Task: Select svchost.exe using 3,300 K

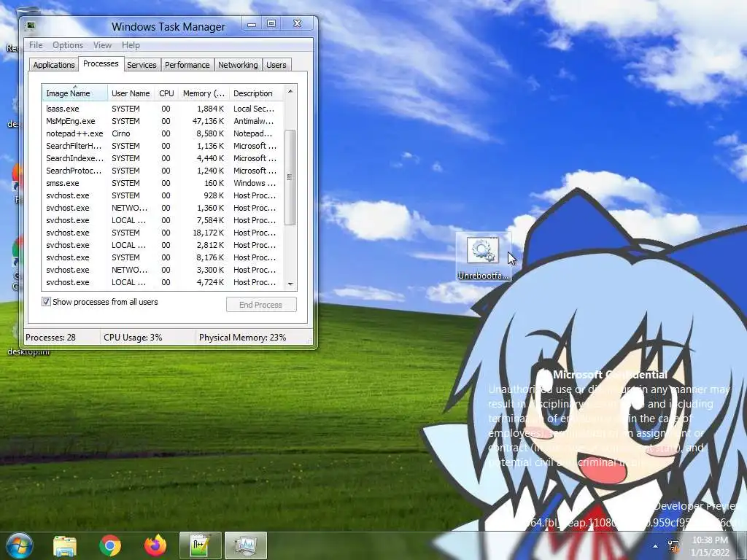Action: [162, 270]
